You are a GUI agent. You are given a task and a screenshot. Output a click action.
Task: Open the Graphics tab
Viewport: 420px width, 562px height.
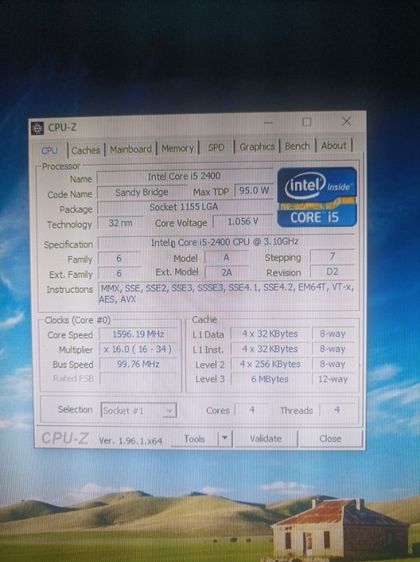pyautogui.click(x=257, y=147)
